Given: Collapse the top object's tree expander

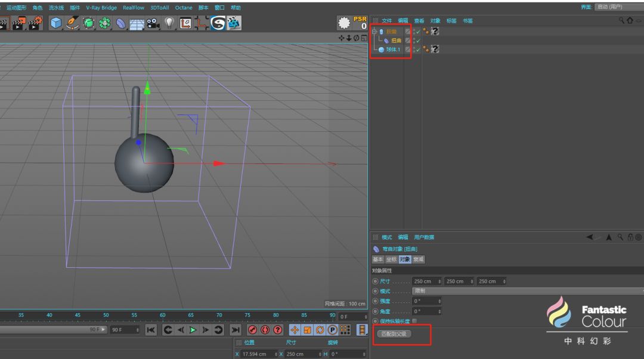Looking at the screenshot, I should coord(374,32).
